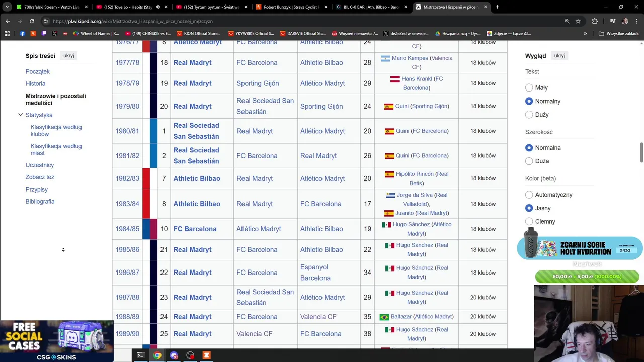Screen dimensions: 644x362
Task: Click the page vertical scrollbar thumb
Action: 641,152
